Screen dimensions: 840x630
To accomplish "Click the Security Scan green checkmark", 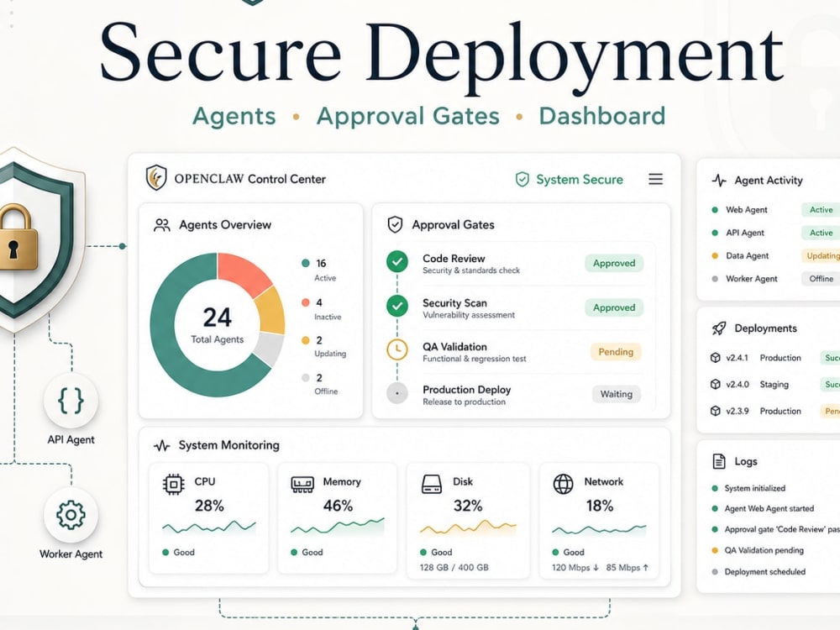I will tap(397, 306).
